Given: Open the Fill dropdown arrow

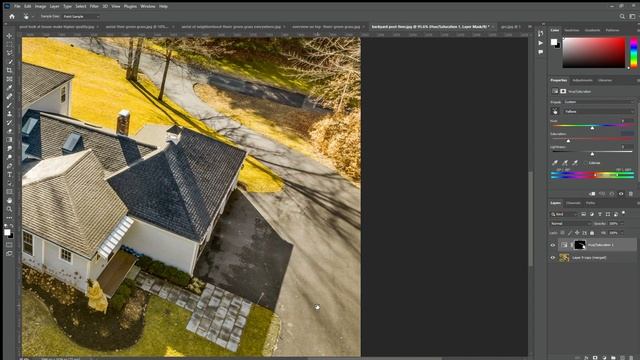Looking at the screenshot, I should [623, 233].
